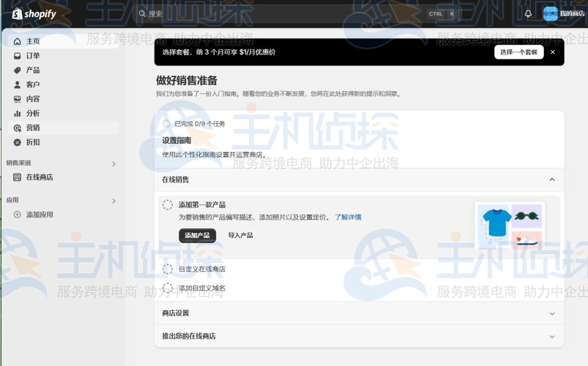The image size is (588, 366).
Task: Mark 自定义在线商店 as completed
Action: coord(168,268)
